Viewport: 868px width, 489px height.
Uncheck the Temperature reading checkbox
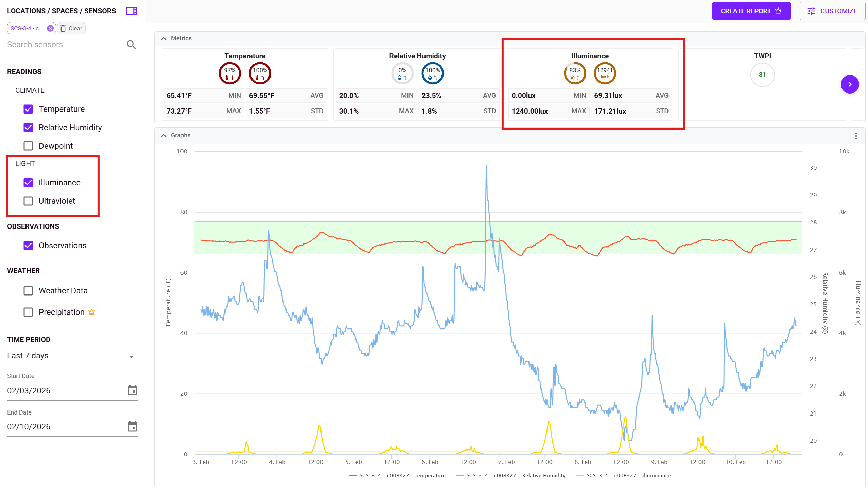(x=28, y=109)
